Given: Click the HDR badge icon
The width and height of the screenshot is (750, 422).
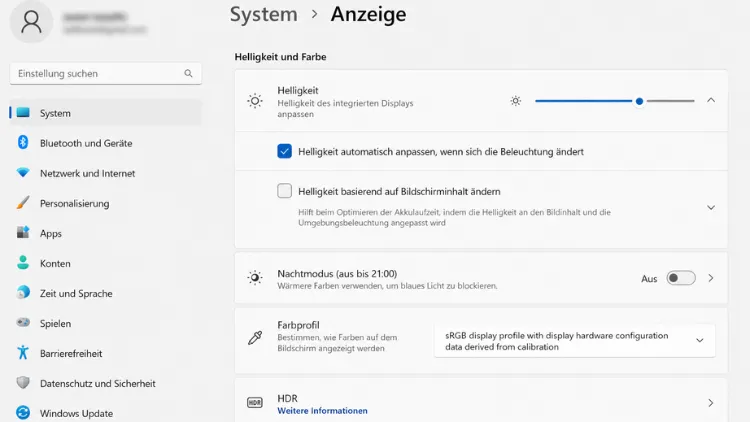Looking at the screenshot, I should [x=255, y=403].
